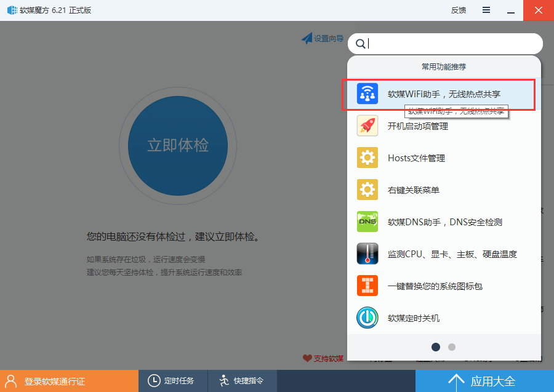Screen dimensions: 554x392
Task: Switch to second page of recommended functions
Action: [452, 347]
